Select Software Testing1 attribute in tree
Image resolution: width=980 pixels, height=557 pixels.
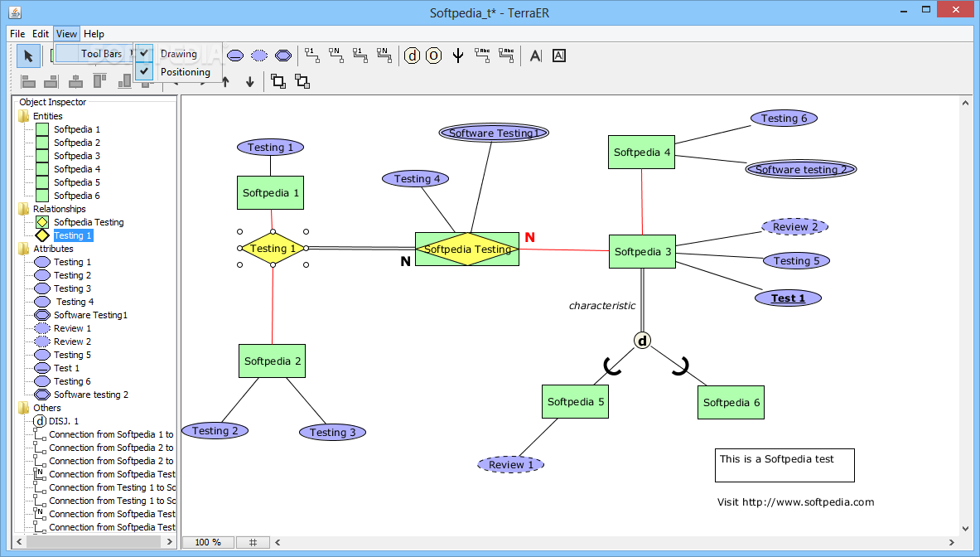click(x=90, y=315)
